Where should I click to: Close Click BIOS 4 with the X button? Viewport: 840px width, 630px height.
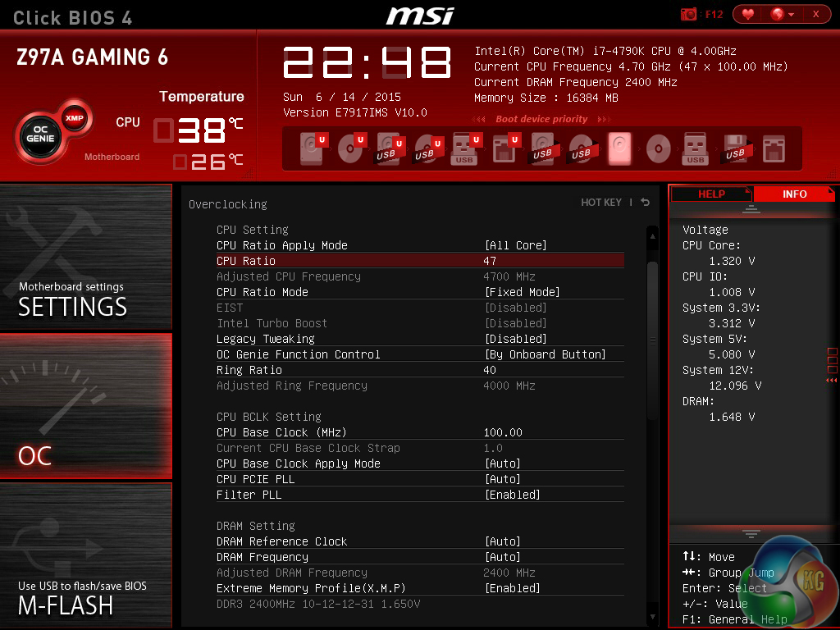coord(816,14)
